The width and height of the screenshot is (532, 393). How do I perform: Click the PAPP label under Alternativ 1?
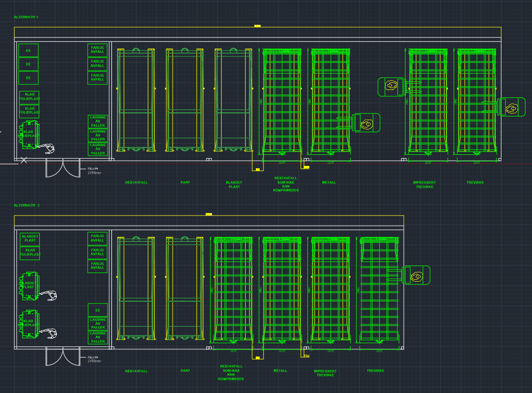tap(185, 182)
